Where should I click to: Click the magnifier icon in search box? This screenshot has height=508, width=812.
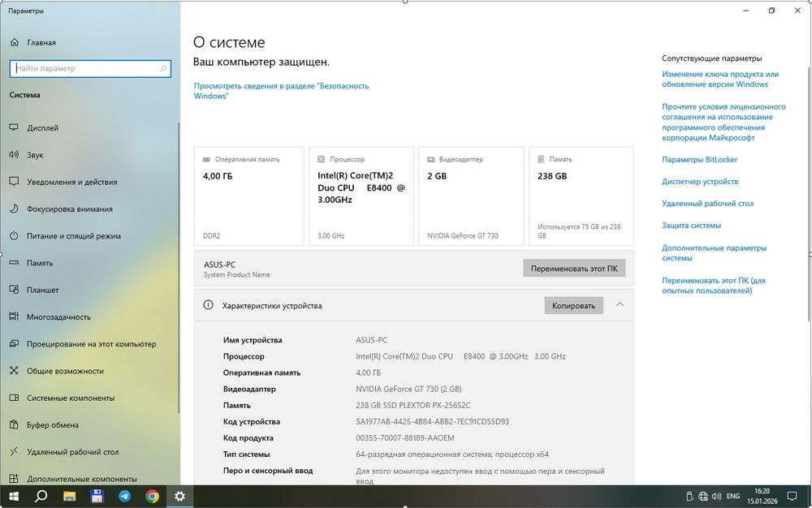162,68
